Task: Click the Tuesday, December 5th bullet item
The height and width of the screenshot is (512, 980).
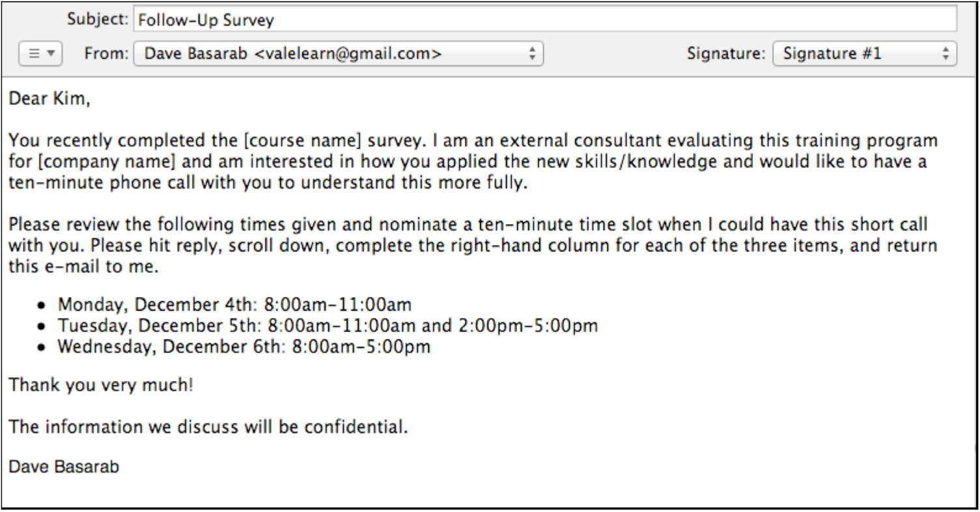Action: (327, 325)
